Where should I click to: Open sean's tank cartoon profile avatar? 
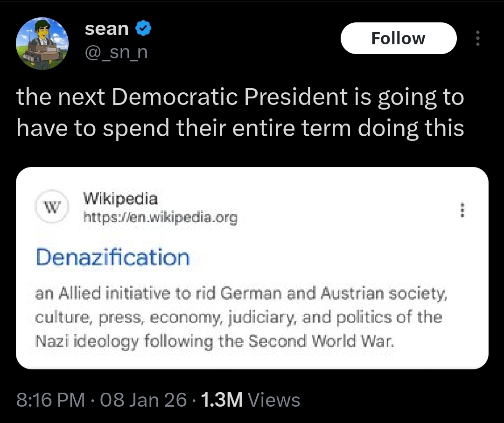click(x=42, y=44)
